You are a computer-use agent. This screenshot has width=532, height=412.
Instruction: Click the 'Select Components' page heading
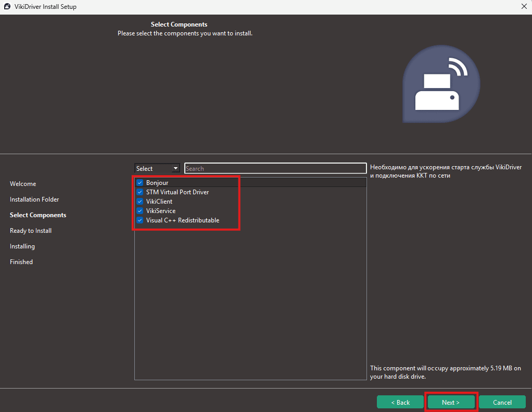179,24
